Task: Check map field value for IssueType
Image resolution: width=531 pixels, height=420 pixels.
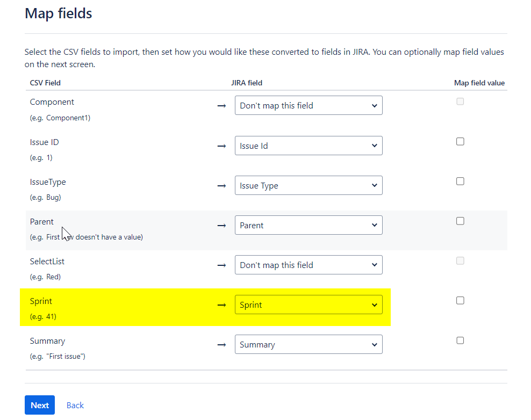Action: (460, 182)
